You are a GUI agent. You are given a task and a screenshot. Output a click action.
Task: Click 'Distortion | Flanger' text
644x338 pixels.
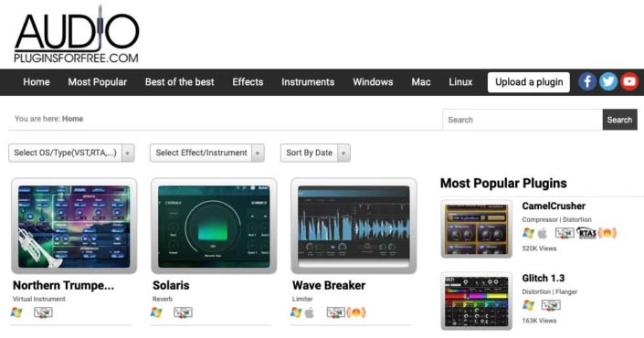550,292
